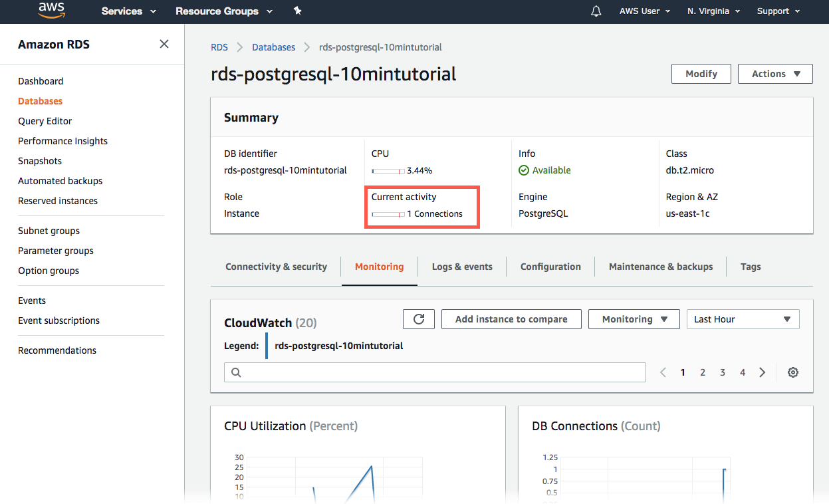Click the AWS logo home icon

coord(51,11)
